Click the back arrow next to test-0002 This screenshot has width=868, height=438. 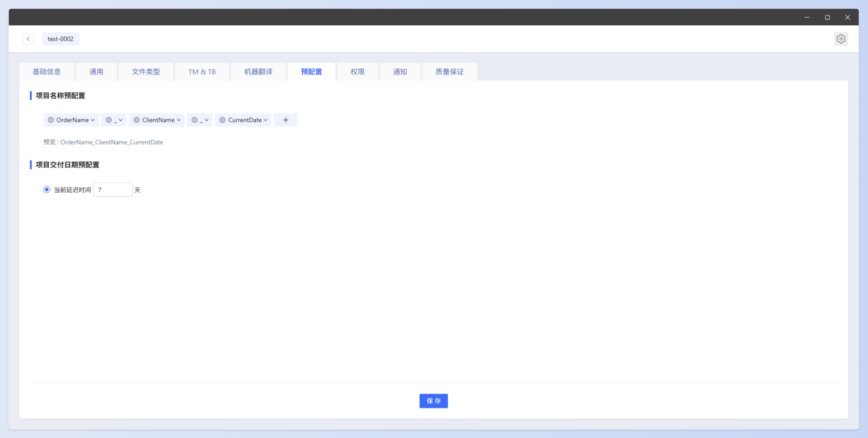(28, 39)
